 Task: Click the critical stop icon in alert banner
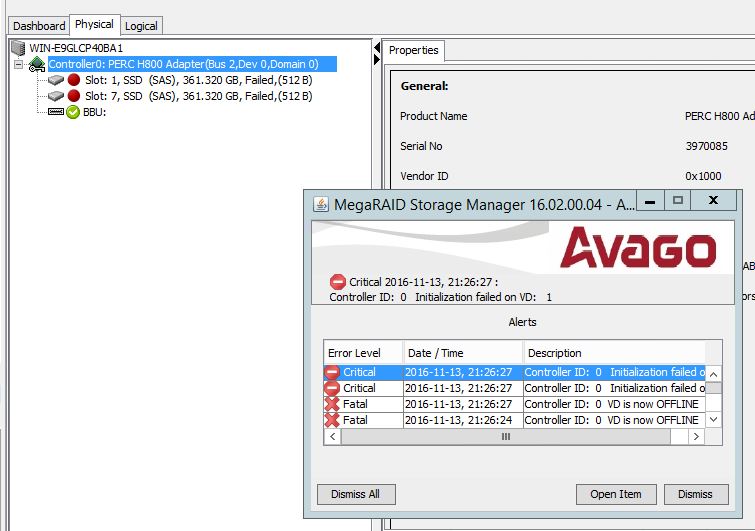[338, 282]
